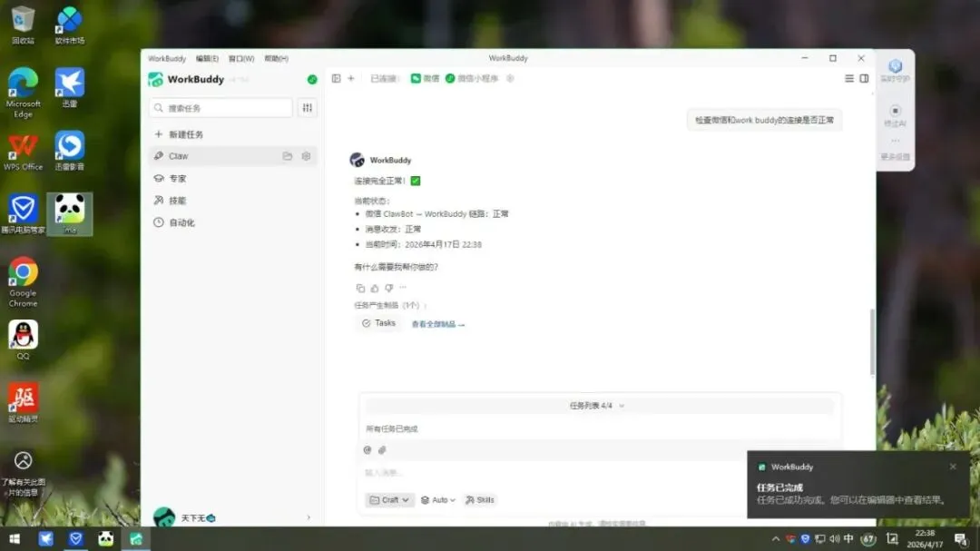Screen dimensions: 980x551
Task: Click the 搜索任务 search field
Action: coord(220,108)
